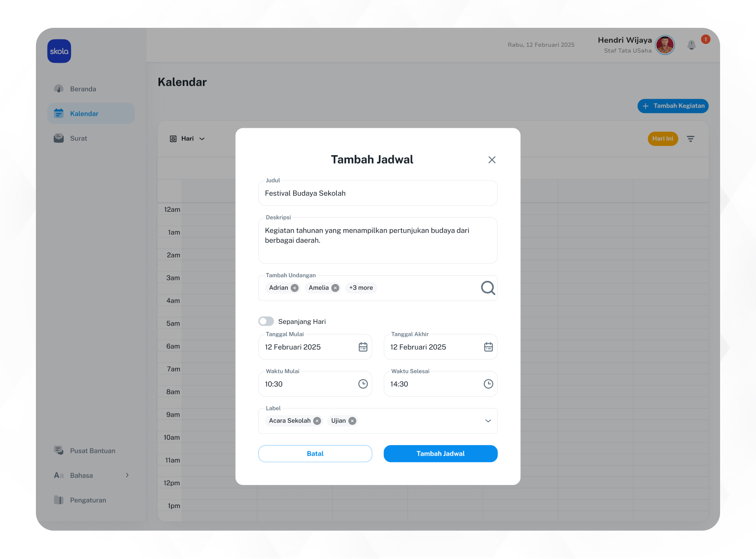Close the Tambah Jadwal dialog
The width and height of the screenshot is (756, 559).
(x=492, y=160)
